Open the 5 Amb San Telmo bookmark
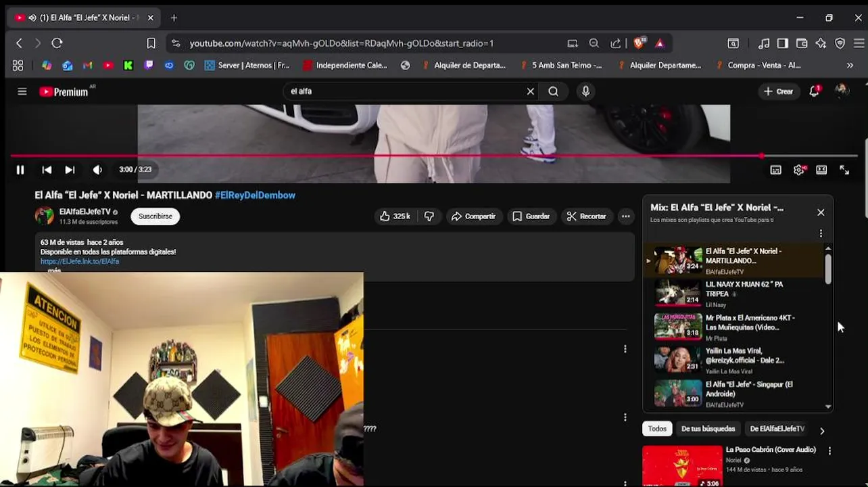 pos(561,66)
